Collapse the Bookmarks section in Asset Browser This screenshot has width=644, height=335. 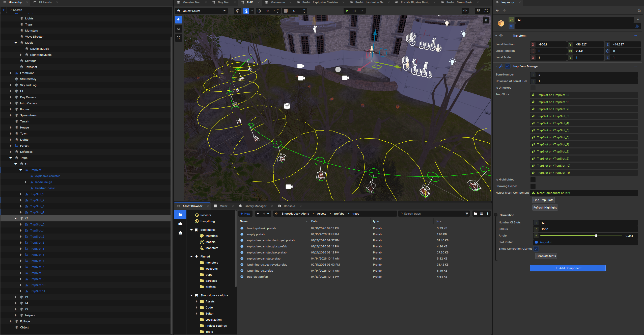tap(191, 230)
